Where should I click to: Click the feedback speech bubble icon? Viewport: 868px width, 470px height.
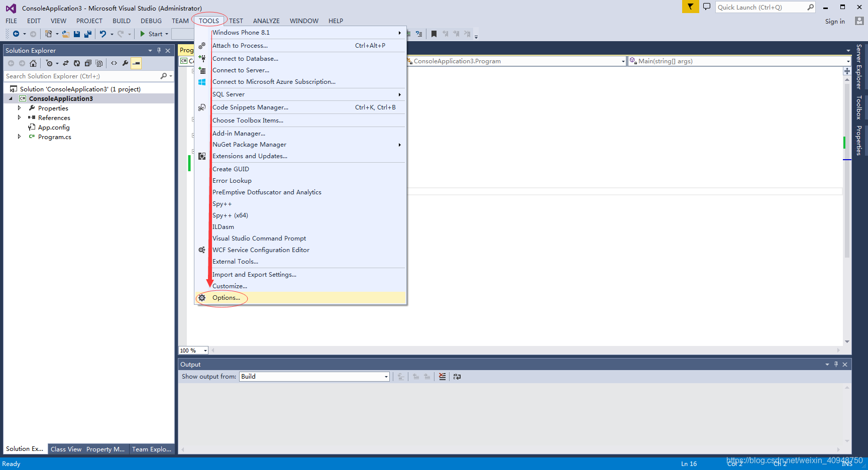(x=707, y=7)
